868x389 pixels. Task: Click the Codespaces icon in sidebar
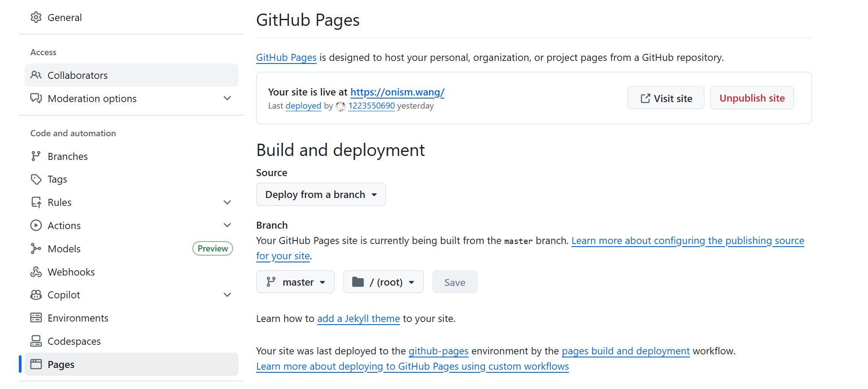click(36, 341)
